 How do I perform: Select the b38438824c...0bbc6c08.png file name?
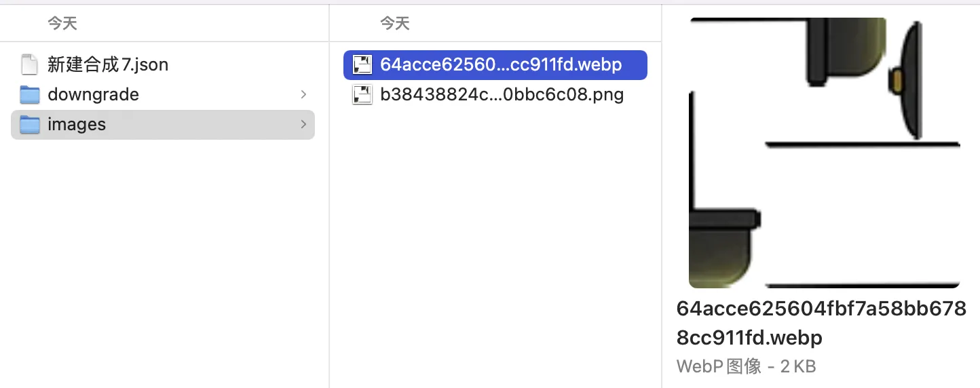click(x=502, y=95)
